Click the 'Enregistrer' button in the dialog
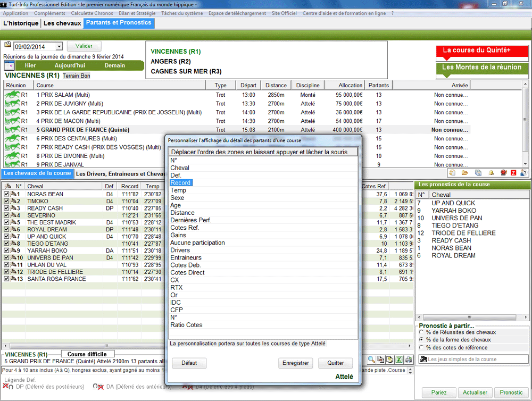This screenshot has width=532, height=401. click(295, 363)
